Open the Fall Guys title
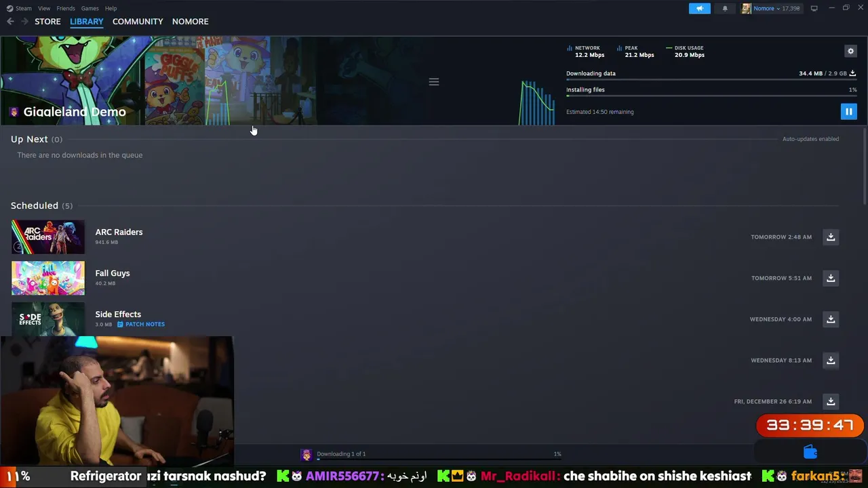 [x=113, y=273]
